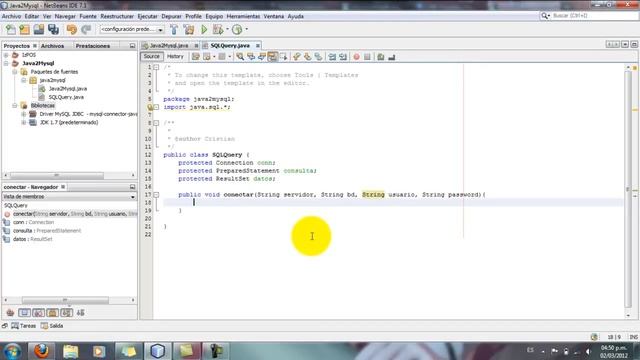Expand the JDK 1.7 library node
The width and height of the screenshot is (640, 360).
tap(24, 122)
